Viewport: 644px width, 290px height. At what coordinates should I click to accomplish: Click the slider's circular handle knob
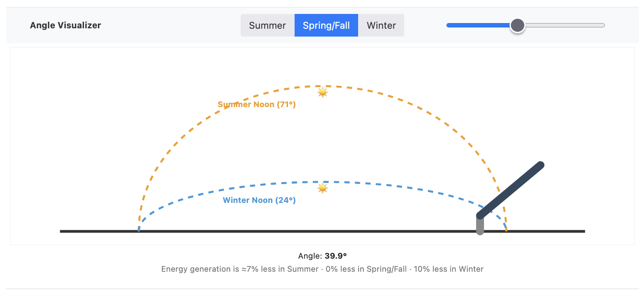tap(517, 25)
